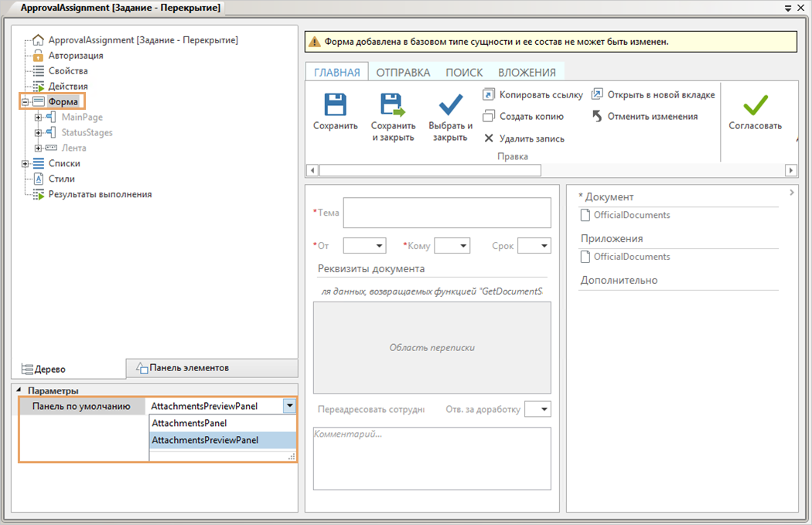
Task: Click the green Согласовать checkmark icon
Action: point(755,105)
